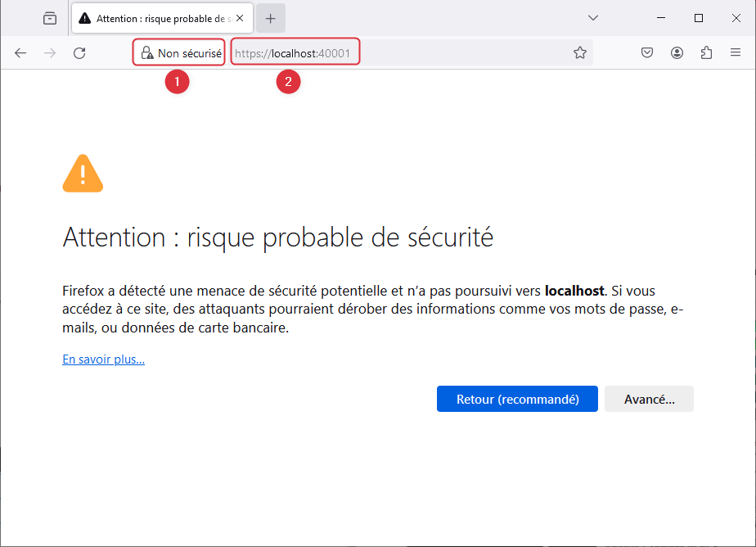Open the Firefox account menu
This screenshot has width=756, height=547.
click(677, 52)
